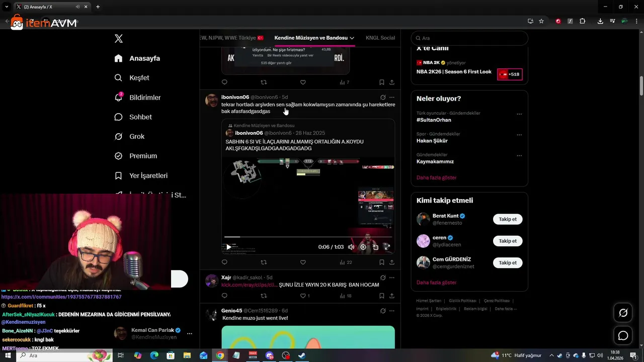Share ibonivon06's post
Image resolution: width=644 pixels, height=362 pixels.
pyautogui.click(x=392, y=262)
